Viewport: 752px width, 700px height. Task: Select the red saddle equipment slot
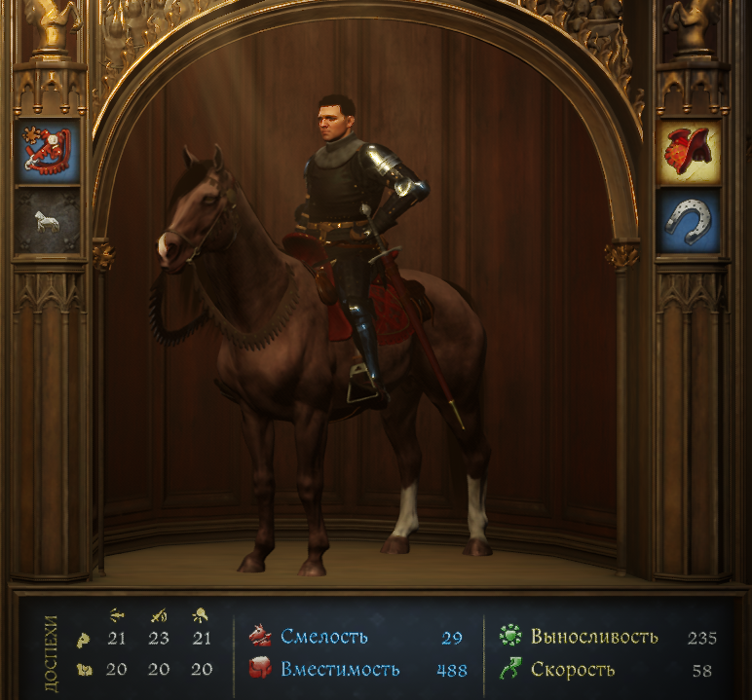(x=689, y=153)
